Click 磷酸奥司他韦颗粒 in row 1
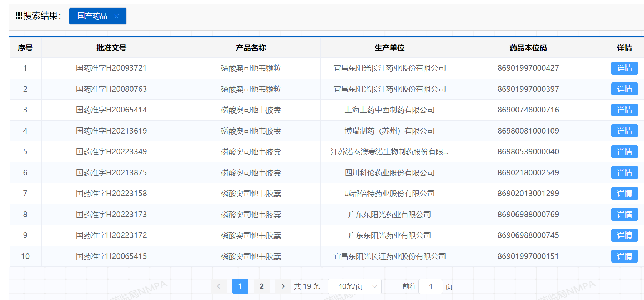Viewport: 644px width, 300px height. [x=251, y=68]
